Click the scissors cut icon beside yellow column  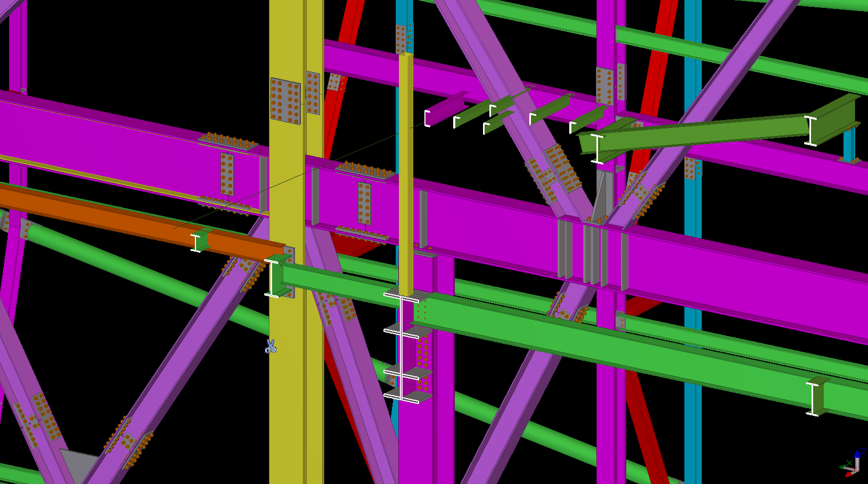tap(271, 346)
